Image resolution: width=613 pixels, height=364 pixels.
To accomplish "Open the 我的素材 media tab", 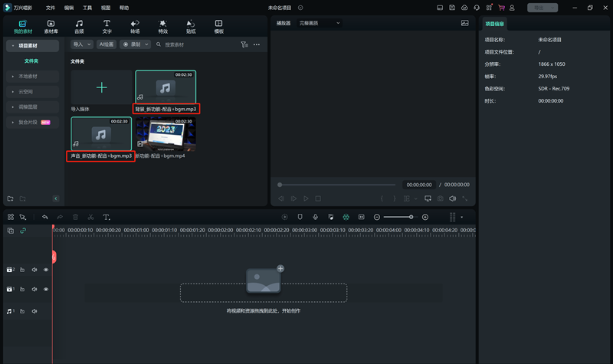I will click(x=23, y=27).
